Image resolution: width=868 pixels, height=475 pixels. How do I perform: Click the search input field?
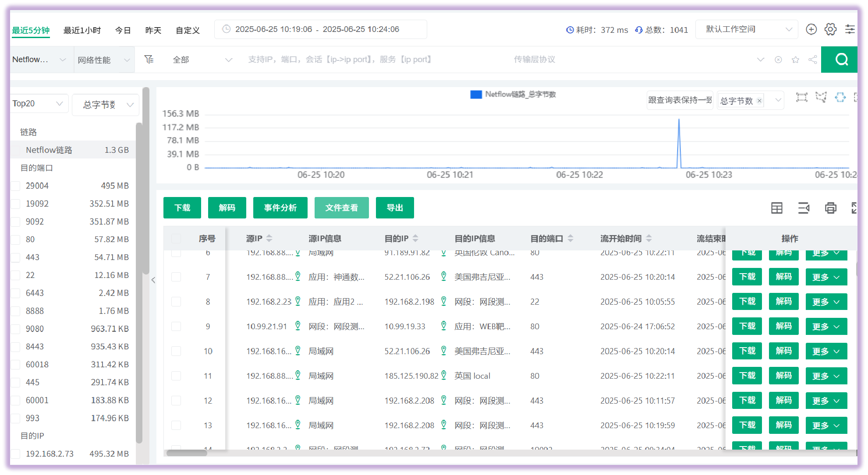click(x=372, y=60)
